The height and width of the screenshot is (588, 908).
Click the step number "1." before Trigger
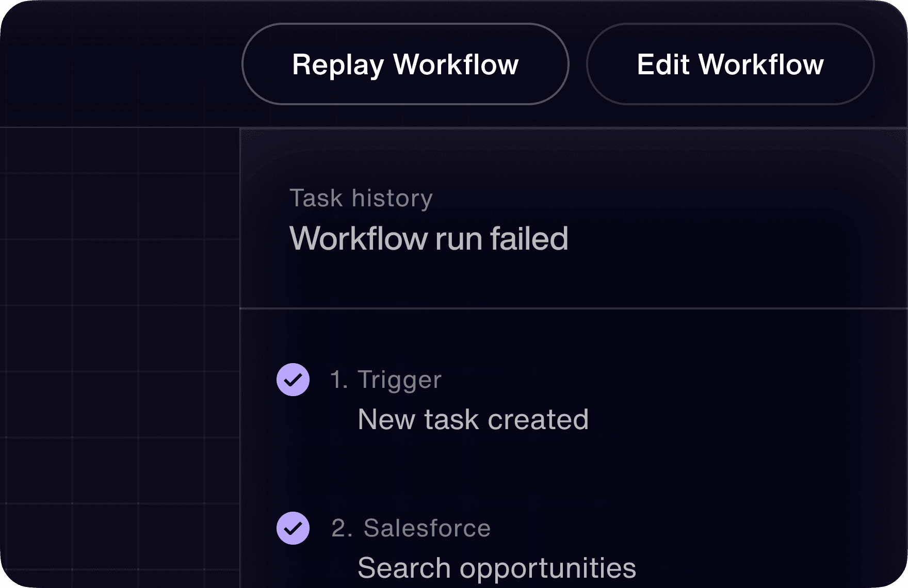(x=339, y=380)
